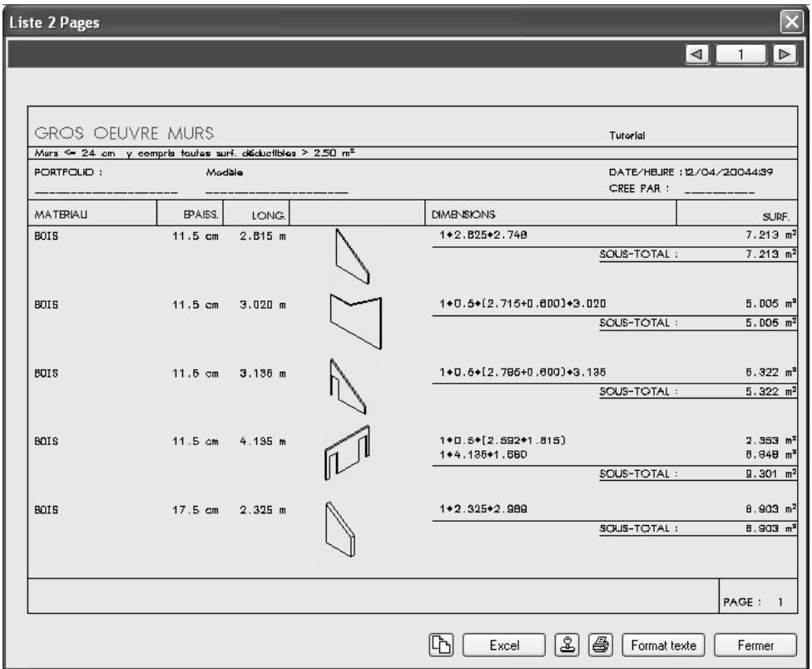
Task: Go to the previous page with left arrow
Action: [697, 54]
